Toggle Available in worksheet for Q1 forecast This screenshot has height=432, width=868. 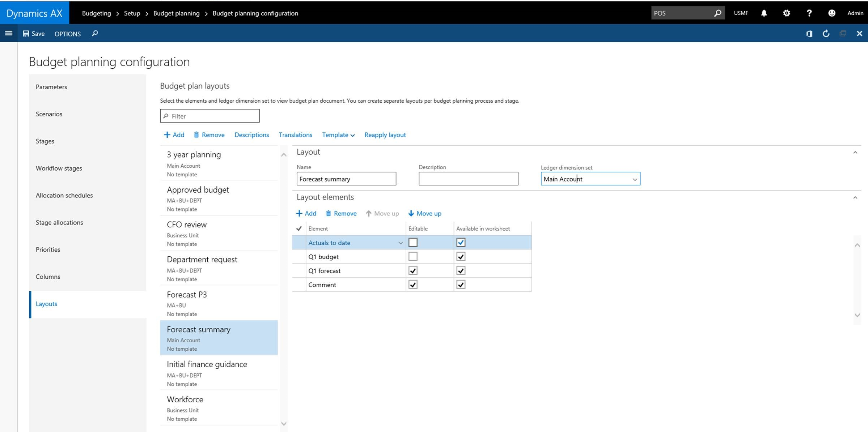[x=461, y=270]
